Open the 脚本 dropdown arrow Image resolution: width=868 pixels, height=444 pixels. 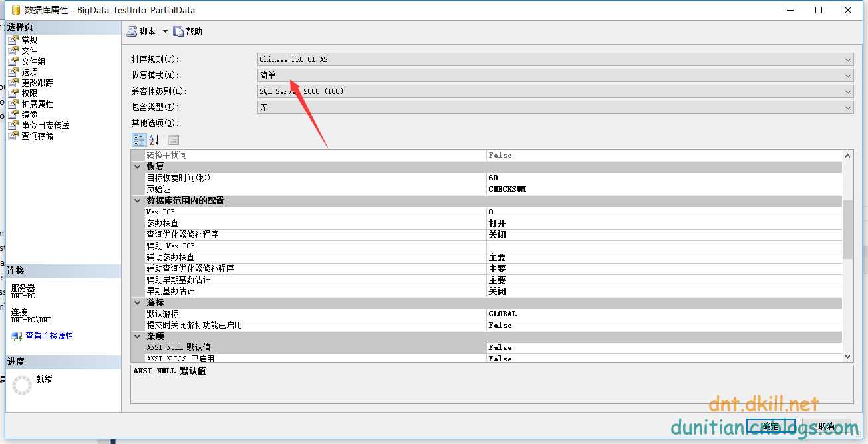coord(165,31)
